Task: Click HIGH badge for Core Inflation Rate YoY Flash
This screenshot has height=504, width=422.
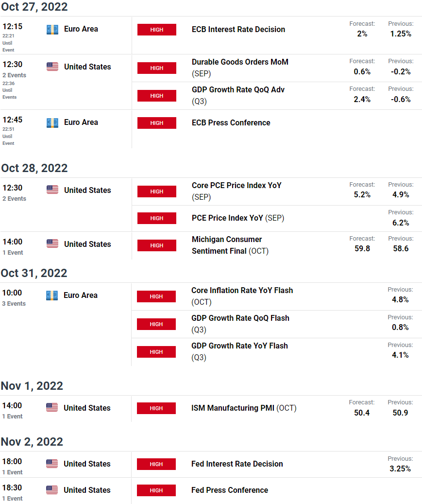Action: 156,296
